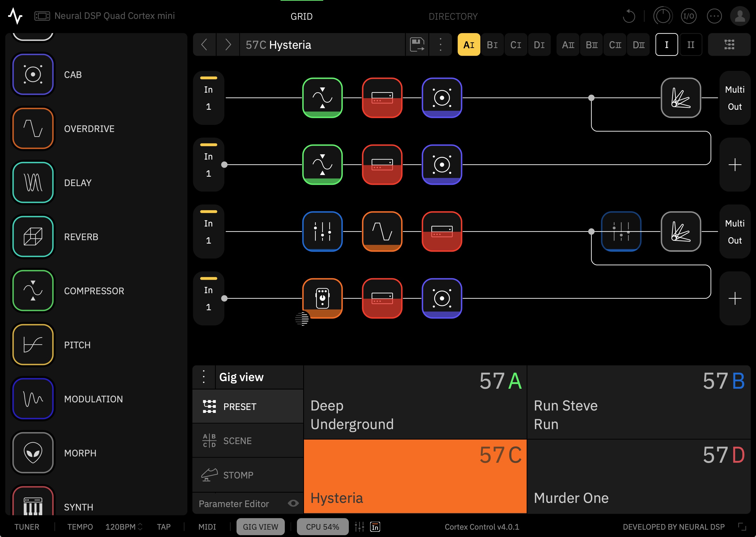Viewport: 756px width, 537px height.
Task: Open the TUNER
Action: click(x=27, y=527)
